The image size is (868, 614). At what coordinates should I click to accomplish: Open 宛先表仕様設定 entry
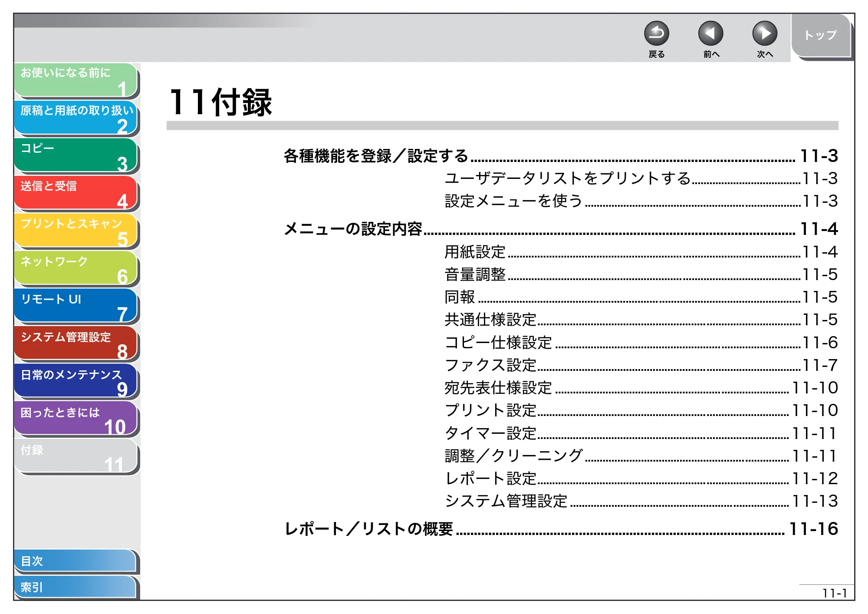[641, 388]
